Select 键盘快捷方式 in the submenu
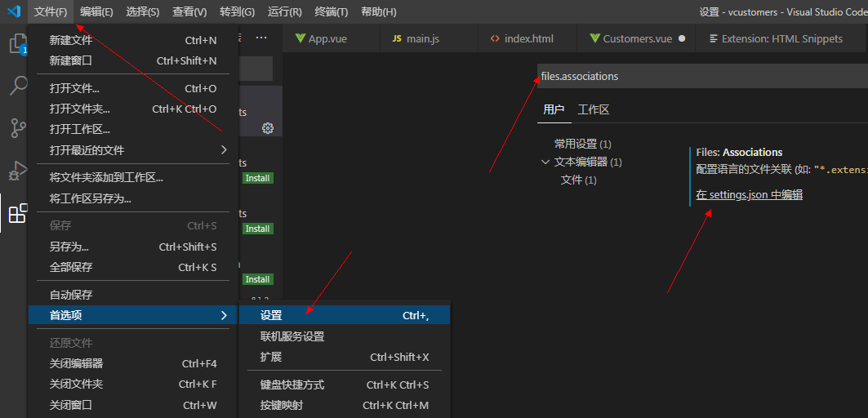The width and height of the screenshot is (868, 418). [345, 385]
